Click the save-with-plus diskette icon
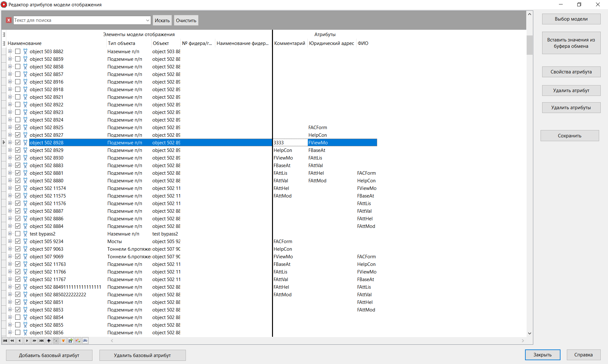 click(x=71, y=341)
